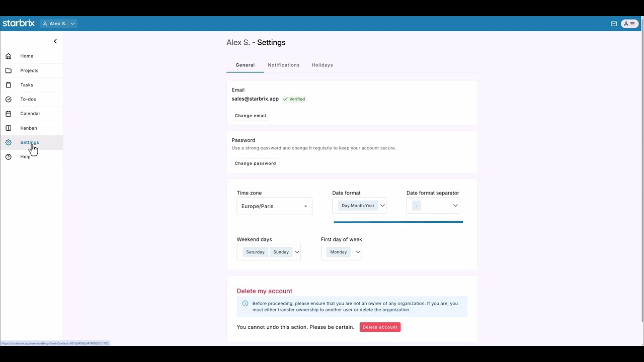
Task: Click the Sunday weekend chip
Action: 281,252
